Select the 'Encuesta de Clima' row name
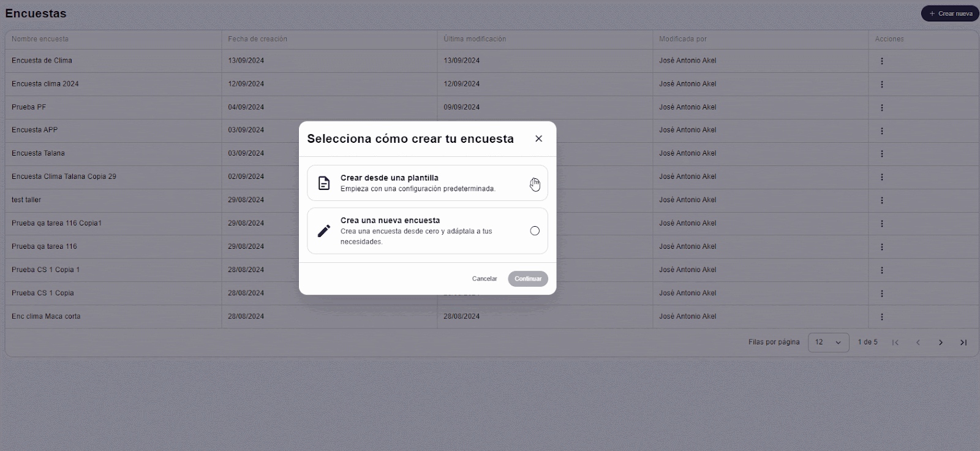This screenshot has width=980, height=451. coord(42,61)
